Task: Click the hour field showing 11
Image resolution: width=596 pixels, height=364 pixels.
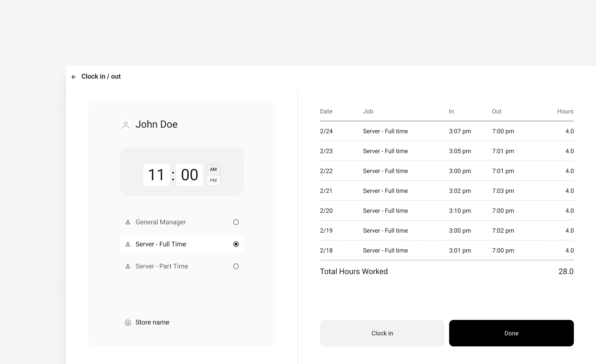Action: [x=156, y=175]
